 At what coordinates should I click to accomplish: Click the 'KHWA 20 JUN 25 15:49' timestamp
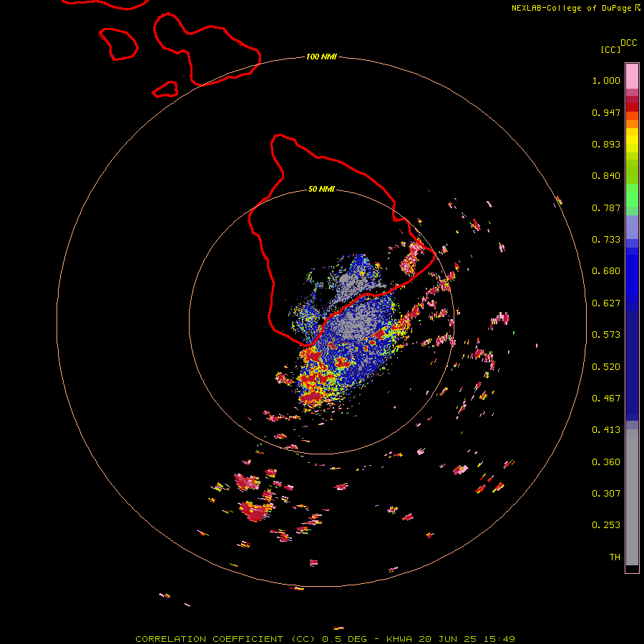coord(451,639)
